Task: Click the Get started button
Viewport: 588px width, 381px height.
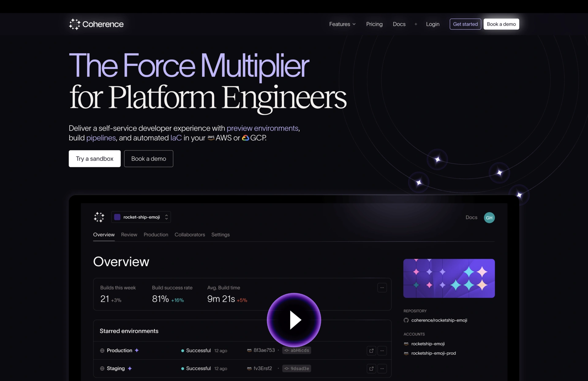Action: click(x=465, y=24)
